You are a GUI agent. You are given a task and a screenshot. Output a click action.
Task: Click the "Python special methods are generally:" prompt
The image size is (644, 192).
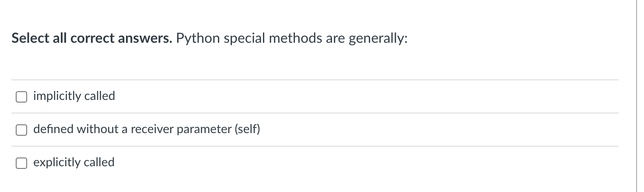[x=291, y=38]
